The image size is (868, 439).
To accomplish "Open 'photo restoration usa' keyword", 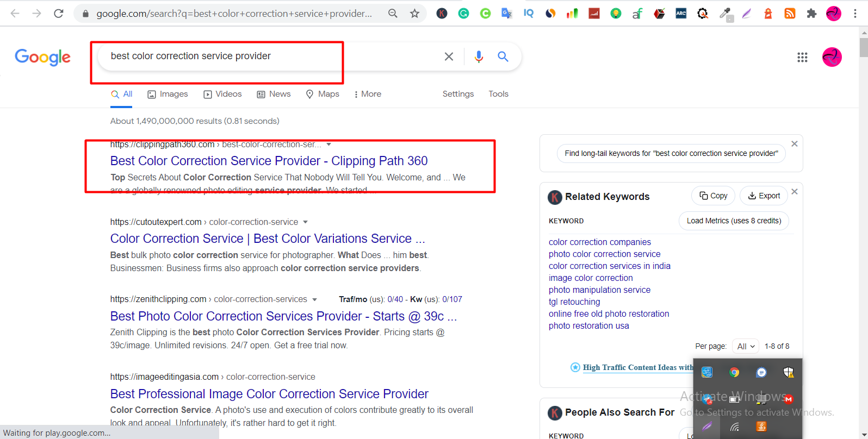I will pos(588,326).
